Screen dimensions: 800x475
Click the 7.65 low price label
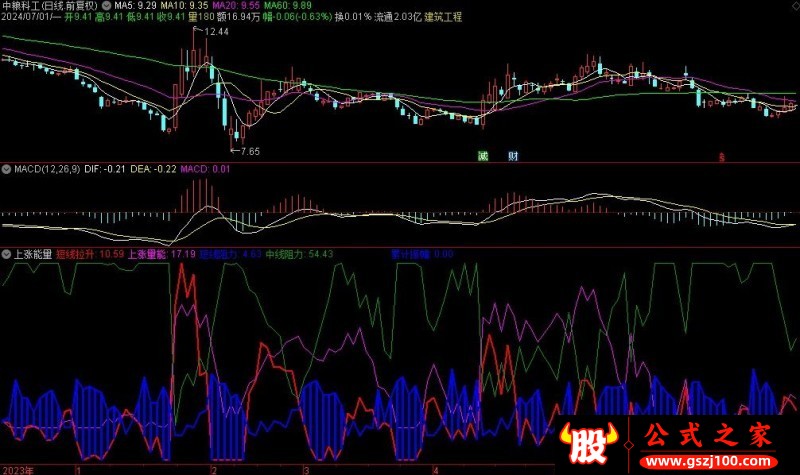point(249,152)
